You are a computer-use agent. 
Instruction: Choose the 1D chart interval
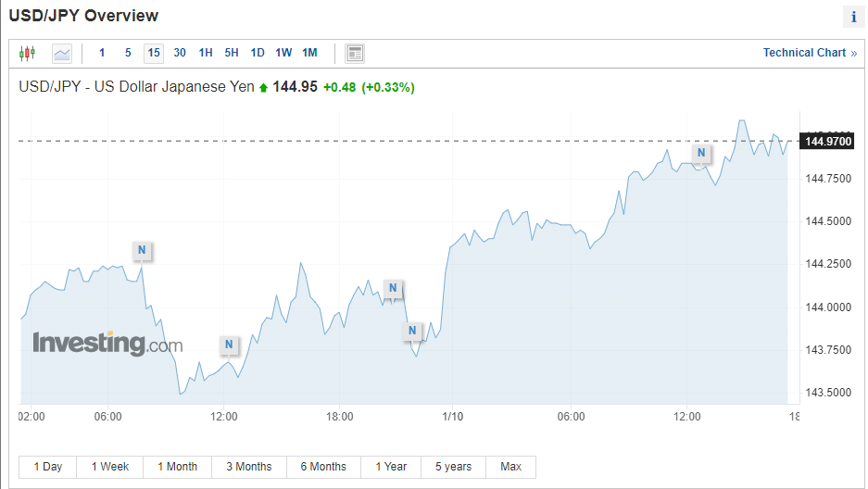[x=258, y=53]
